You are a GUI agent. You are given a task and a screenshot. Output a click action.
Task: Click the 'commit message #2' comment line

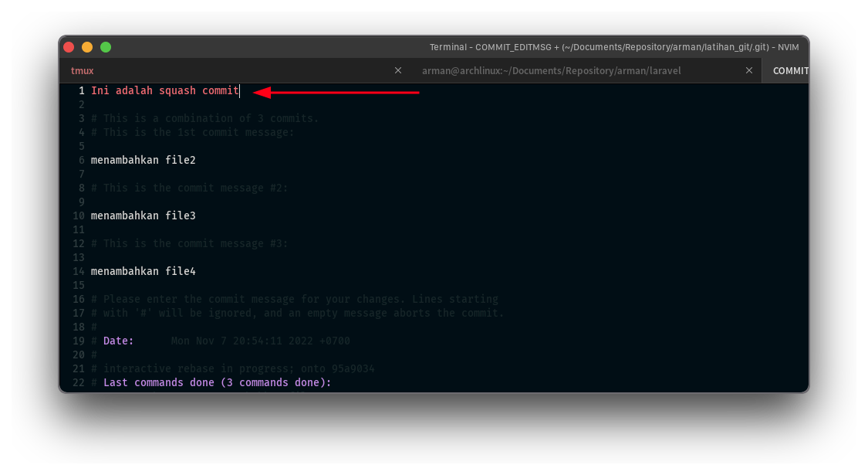[195, 188]
